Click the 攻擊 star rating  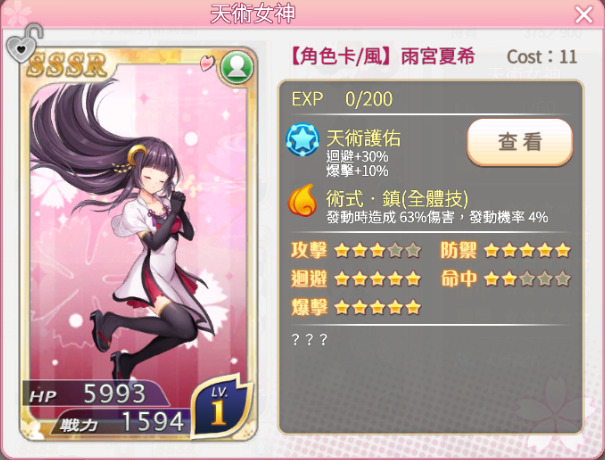pos(377,250)
